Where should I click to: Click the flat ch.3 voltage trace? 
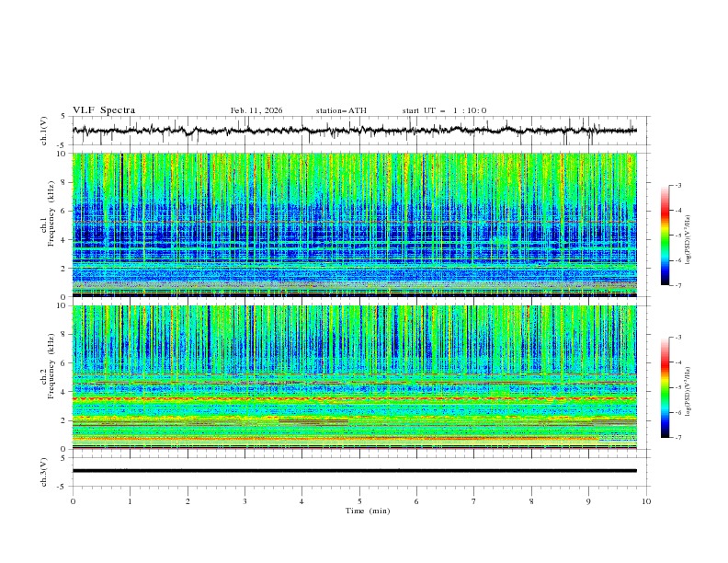tap(354, 471)
